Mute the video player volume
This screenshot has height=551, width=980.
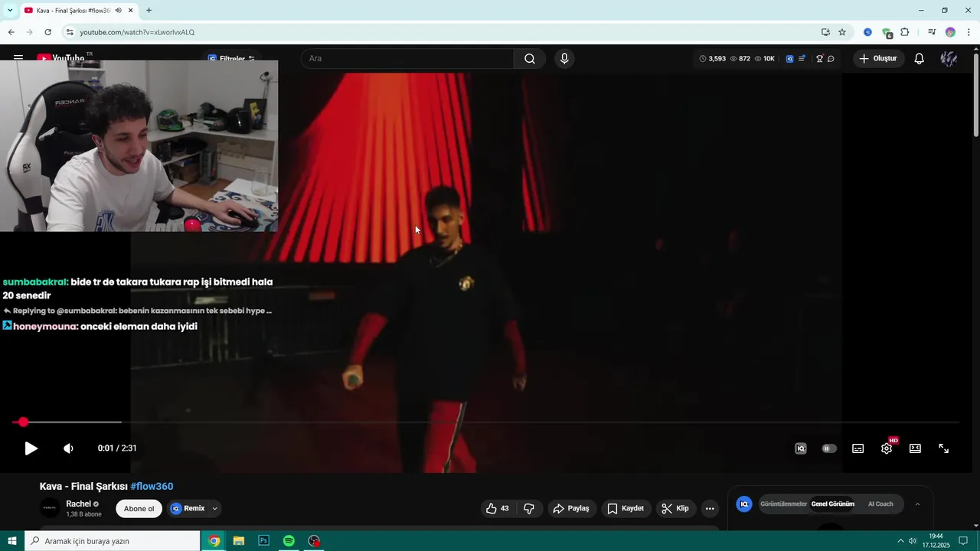point(68,448)
